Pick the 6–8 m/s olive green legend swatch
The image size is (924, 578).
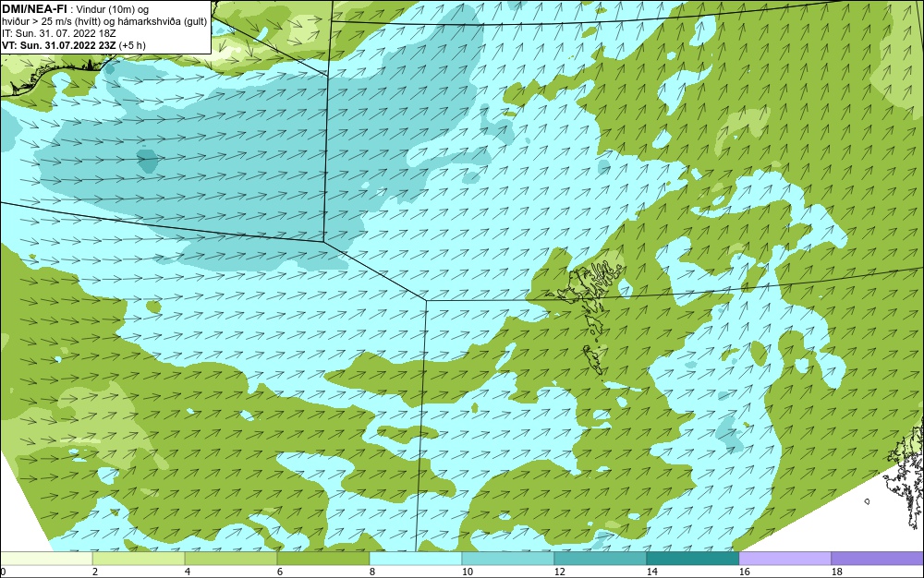coord(322,558)
